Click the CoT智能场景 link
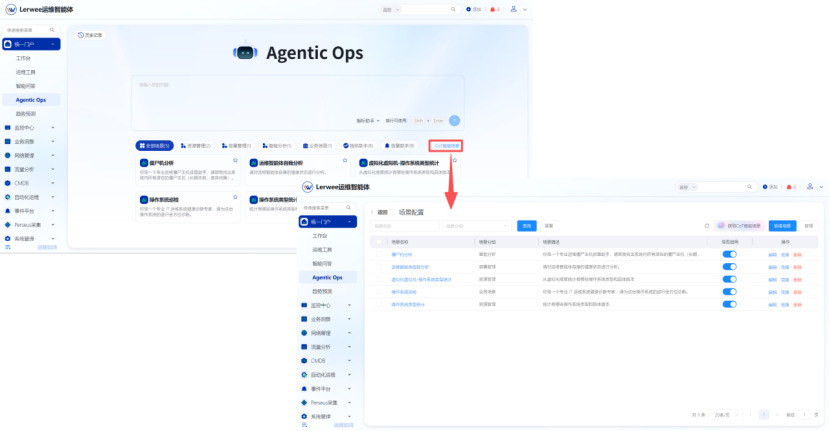 [x=446, y=146]
